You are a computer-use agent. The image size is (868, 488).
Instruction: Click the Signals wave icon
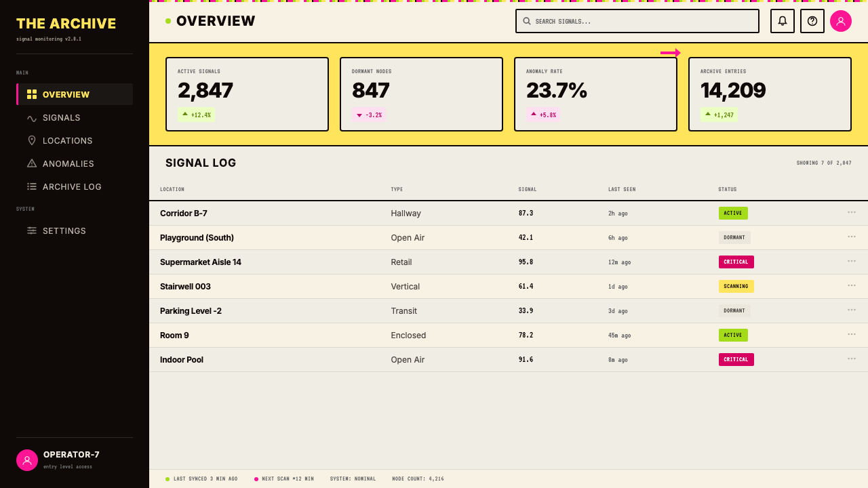[x=32, y=118]
